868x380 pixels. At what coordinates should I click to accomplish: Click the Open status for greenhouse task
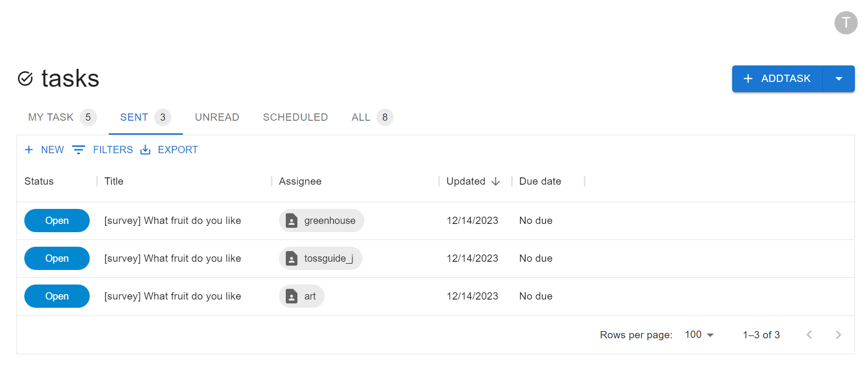[57, 221]
